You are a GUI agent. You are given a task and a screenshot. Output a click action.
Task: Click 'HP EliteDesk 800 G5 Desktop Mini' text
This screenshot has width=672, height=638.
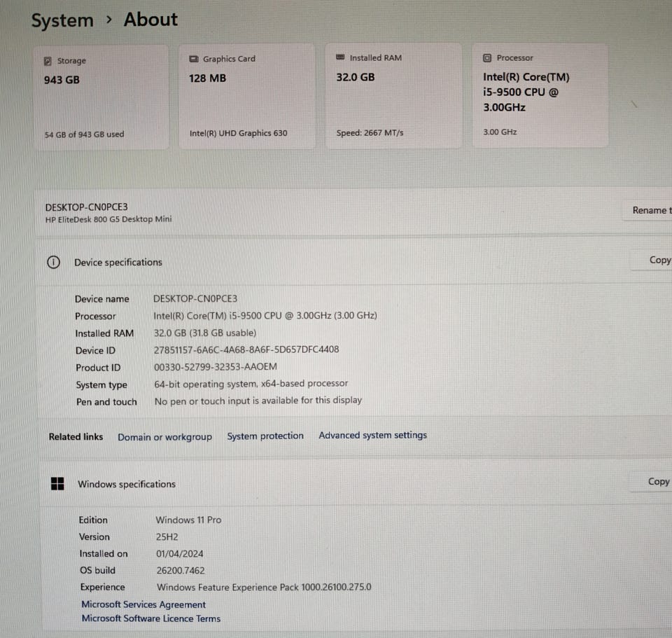(x=108, y=219)
